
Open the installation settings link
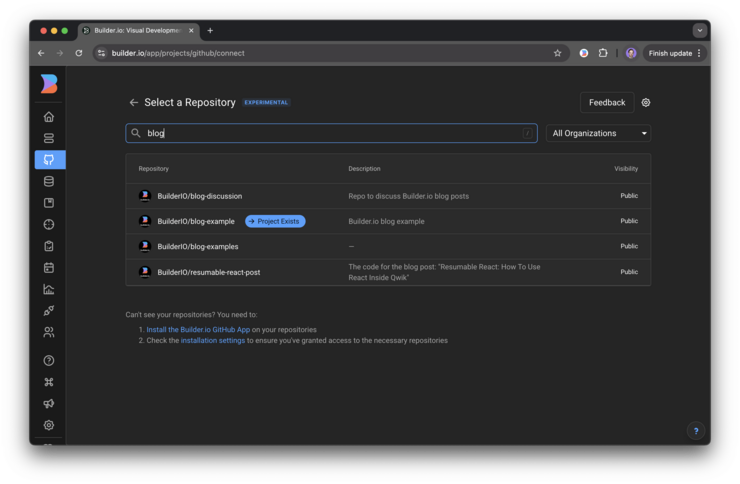pos(213,341)
